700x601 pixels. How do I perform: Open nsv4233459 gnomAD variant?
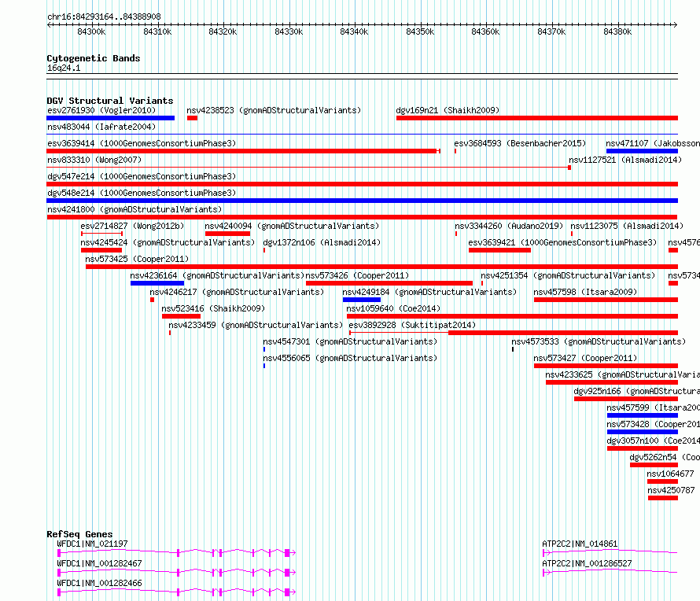[256, 325]
